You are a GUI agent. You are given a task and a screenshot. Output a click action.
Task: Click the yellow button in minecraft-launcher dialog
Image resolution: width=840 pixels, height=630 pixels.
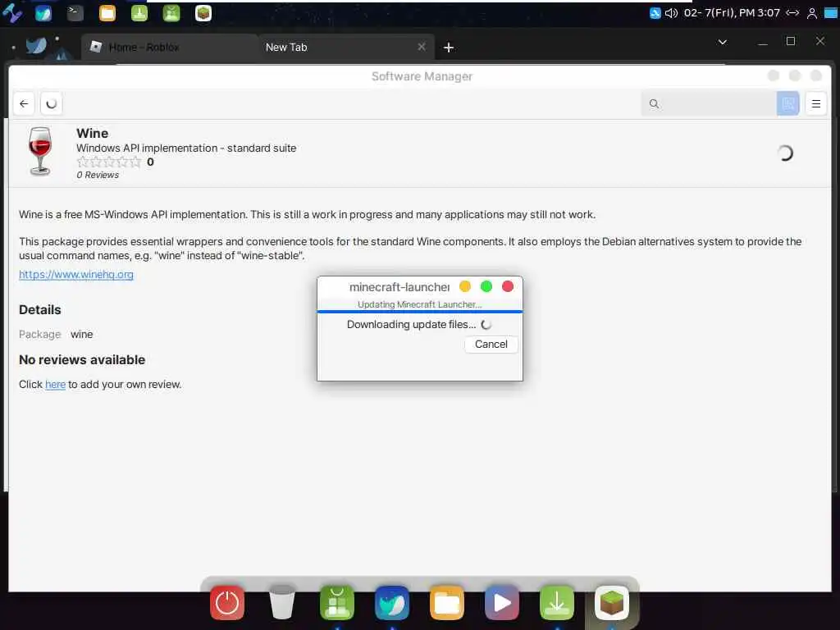(465, 286)
